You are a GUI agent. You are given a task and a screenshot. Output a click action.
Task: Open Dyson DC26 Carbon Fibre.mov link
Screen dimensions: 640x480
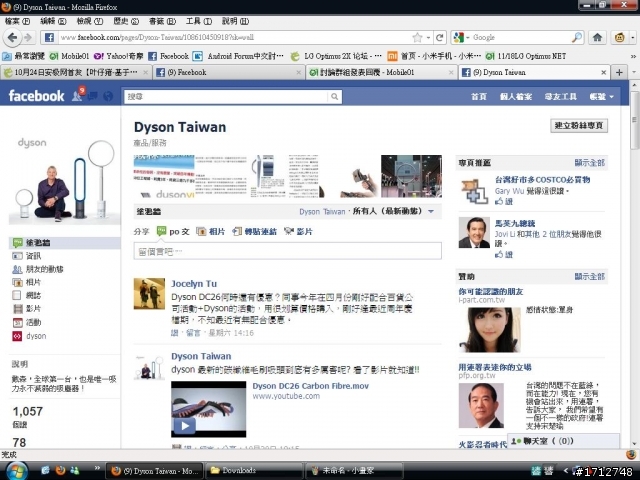pos(311,386)
